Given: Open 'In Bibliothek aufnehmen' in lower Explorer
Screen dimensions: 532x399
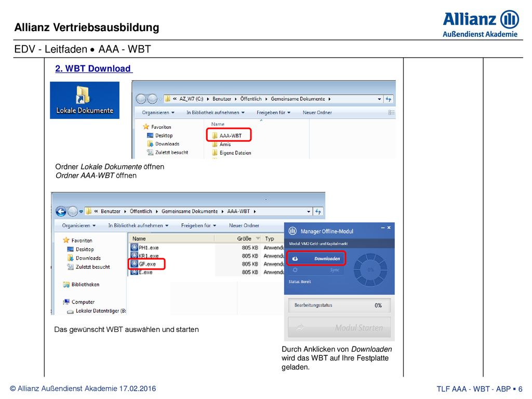Looking at the screenshot, I should pyautogui.click(x=138, y=225).
